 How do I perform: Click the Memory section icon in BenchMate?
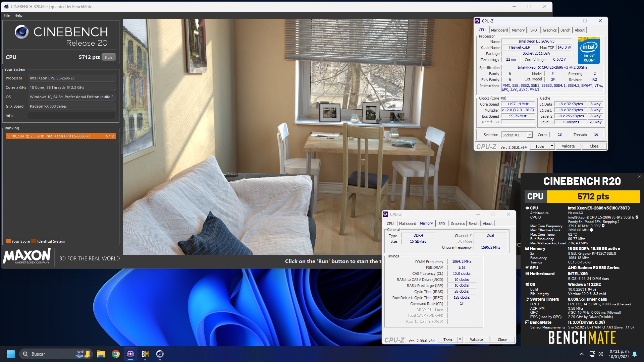(x=527, y=249)
